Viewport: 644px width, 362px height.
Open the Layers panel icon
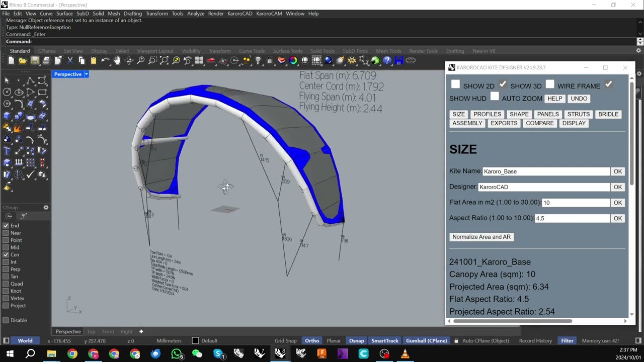click(282, 61)
